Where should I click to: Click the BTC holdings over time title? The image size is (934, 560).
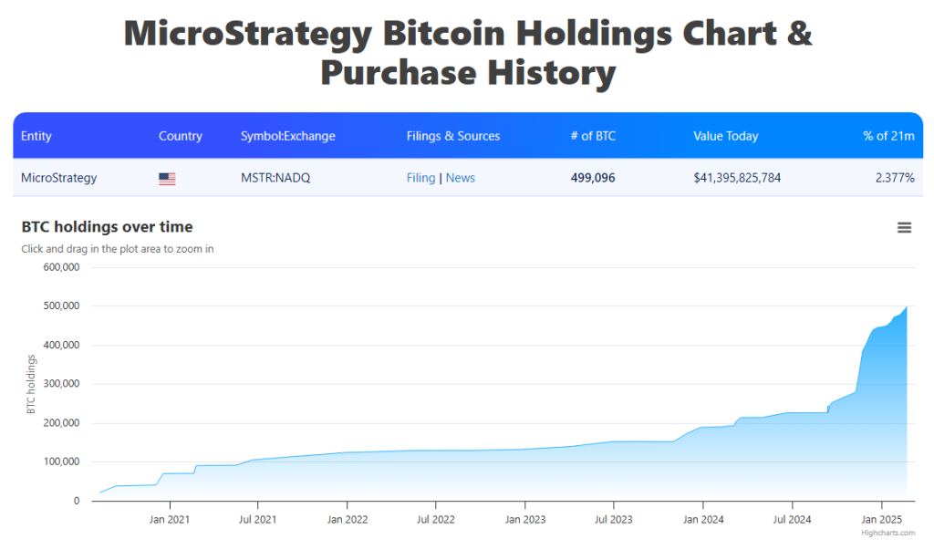(x=107, y=227)
